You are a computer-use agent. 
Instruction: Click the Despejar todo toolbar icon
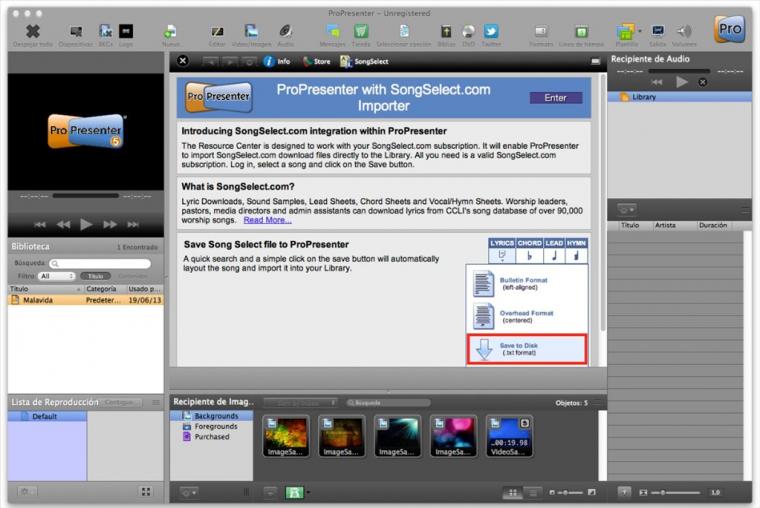click(x=33, y=31)
